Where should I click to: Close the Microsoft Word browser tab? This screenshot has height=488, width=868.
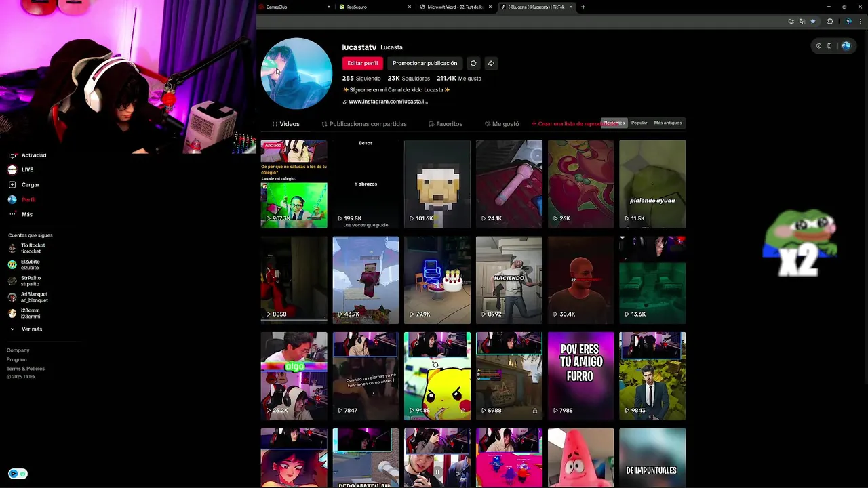[x=490, y=7]
